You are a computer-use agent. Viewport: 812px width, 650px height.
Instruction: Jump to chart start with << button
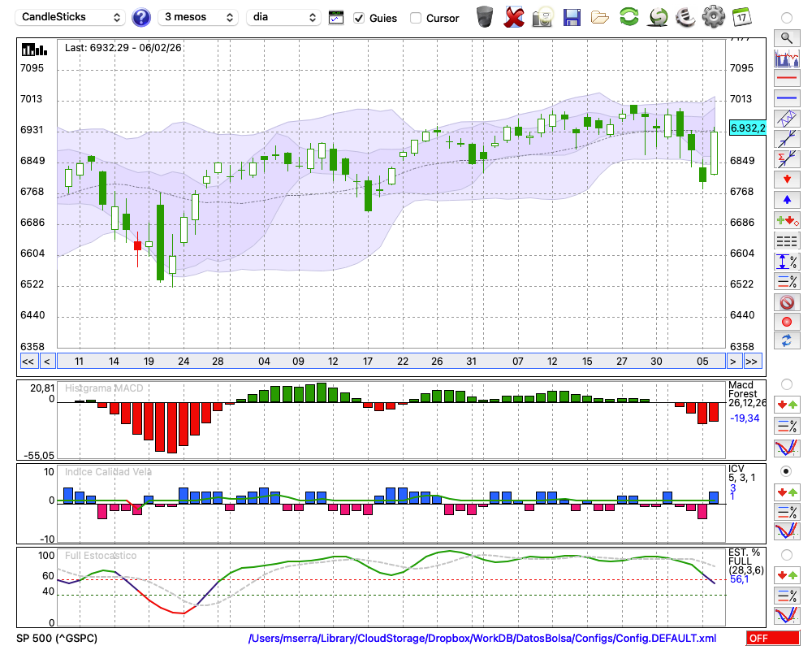[x=28, y=362]
